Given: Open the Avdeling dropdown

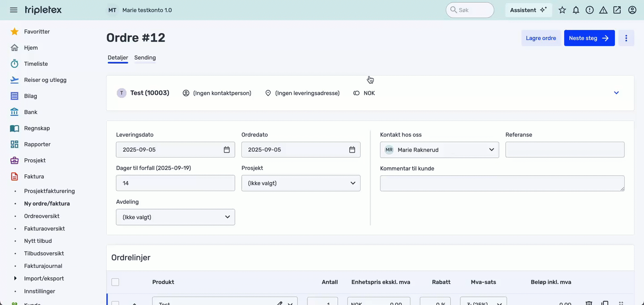Looking at the screenshot, I should 175,217.
